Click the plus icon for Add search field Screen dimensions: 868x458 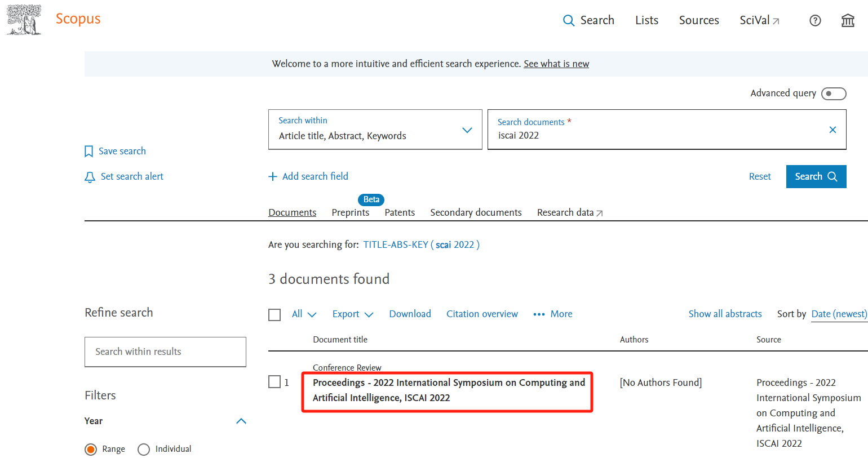(x=273, y=176)
